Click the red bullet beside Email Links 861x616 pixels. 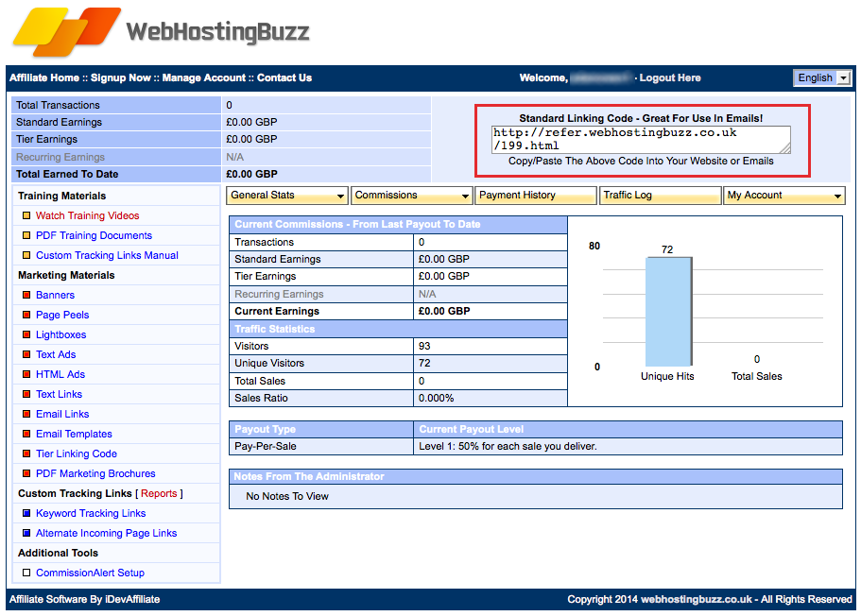point(26,414)
